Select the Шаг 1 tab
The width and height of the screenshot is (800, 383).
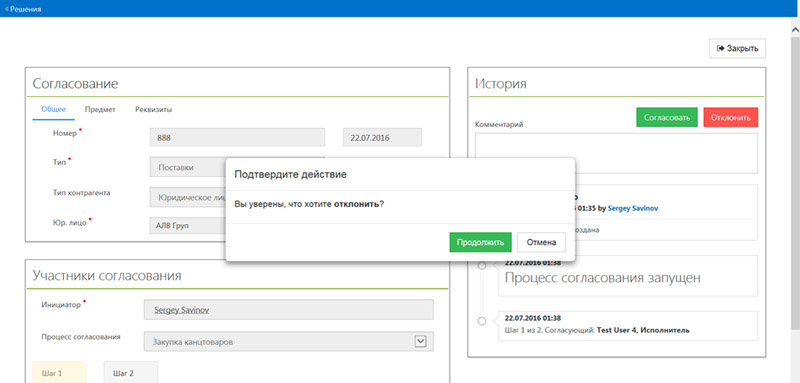59,372
